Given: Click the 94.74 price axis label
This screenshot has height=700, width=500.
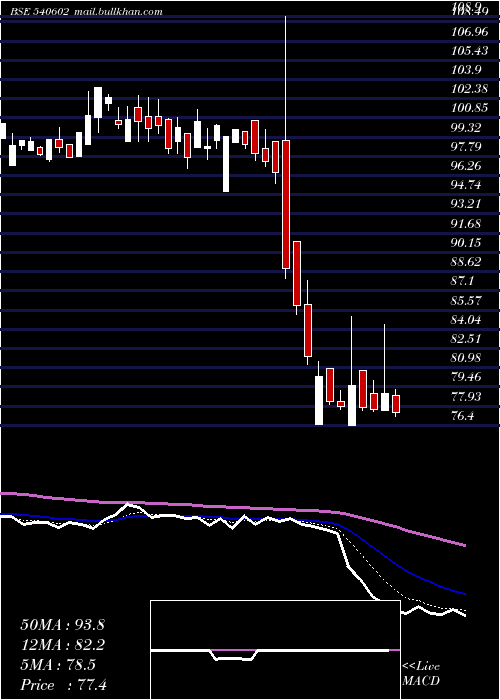Looking at the screenshot, I should [466, 185].
